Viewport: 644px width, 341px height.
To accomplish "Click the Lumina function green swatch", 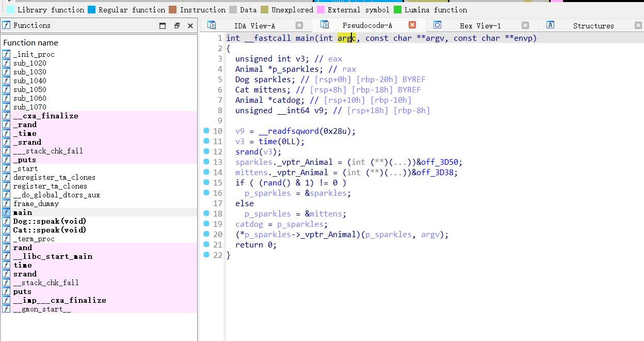I will pyautogui.click(x=397, y=10).
